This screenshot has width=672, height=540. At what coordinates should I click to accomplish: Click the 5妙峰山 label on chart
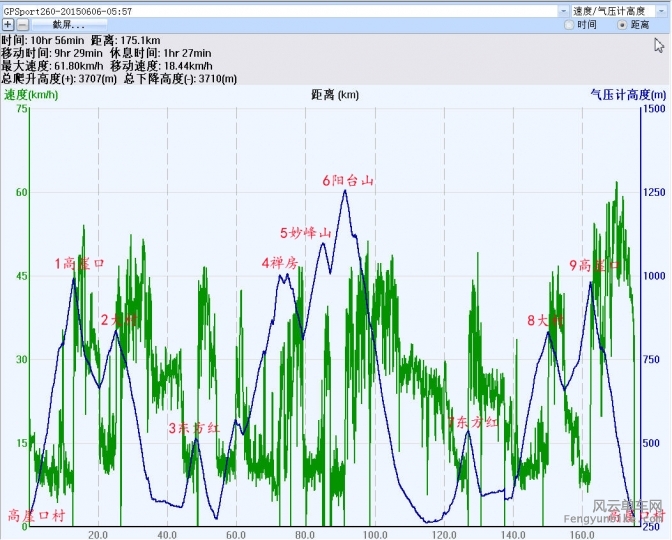[305, 233]
